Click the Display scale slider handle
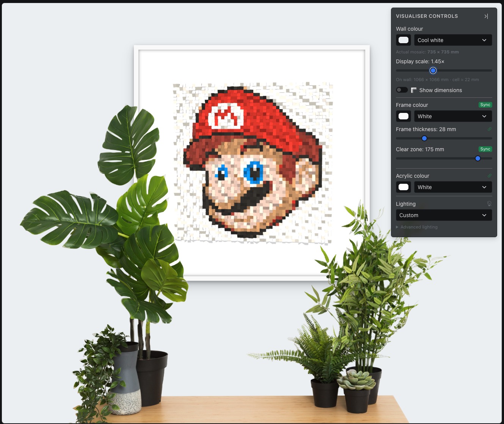This screenshot has width=504, height=424. [x=433, y=70]
